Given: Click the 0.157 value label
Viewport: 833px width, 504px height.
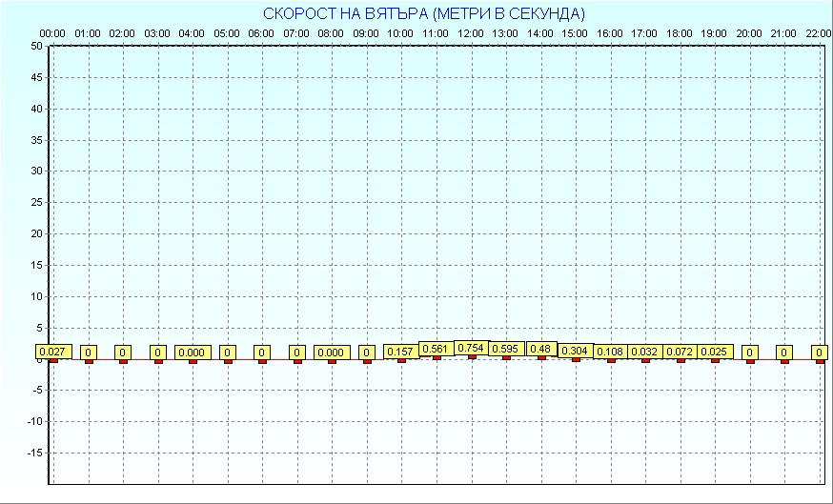Looking at the screenshot, I should pyautogui.click(x=401, y=352).
